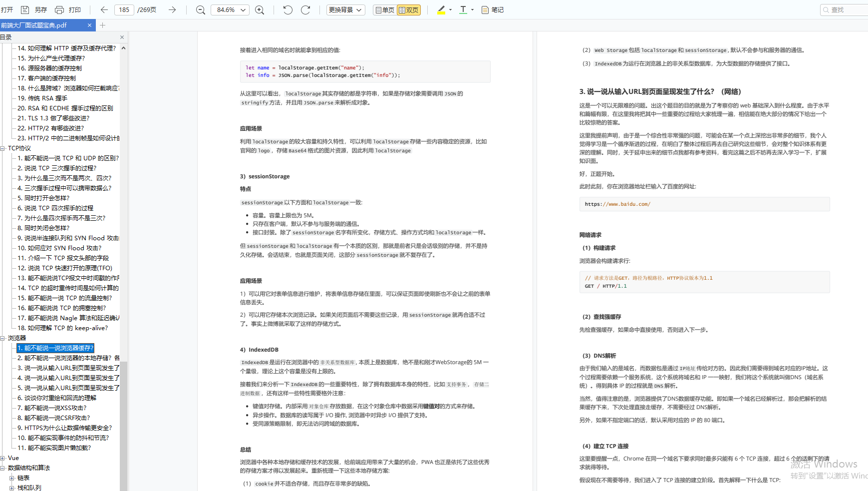This screenshot has height=491, width=868.
Task: Click heading 3. 说一说从输入URL到页面呈现发生了什么
Action: [x=660, y=91]
